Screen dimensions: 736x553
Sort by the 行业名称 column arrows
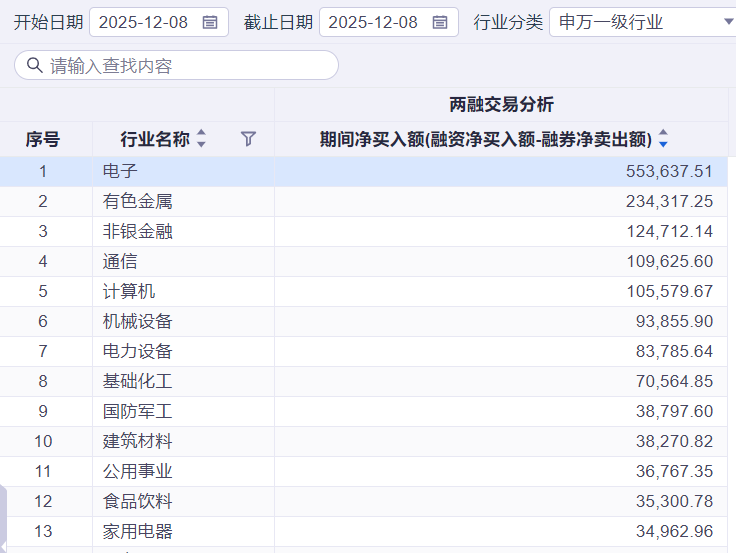tap(201, 138)
